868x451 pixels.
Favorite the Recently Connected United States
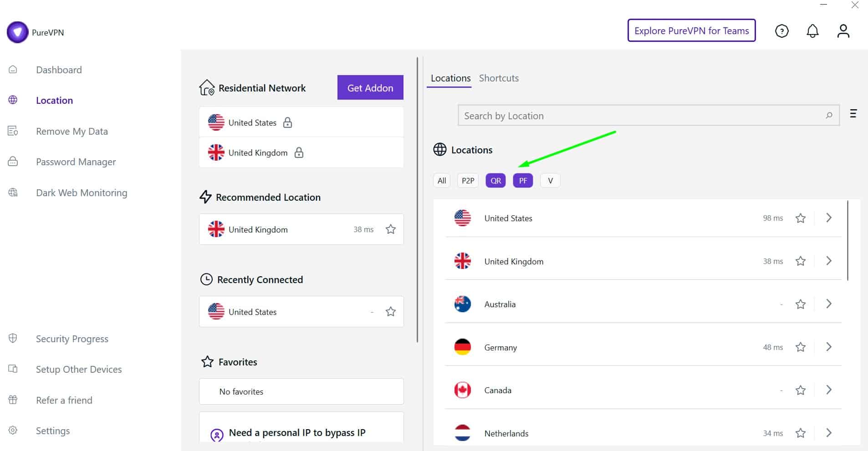coord(391,312)
